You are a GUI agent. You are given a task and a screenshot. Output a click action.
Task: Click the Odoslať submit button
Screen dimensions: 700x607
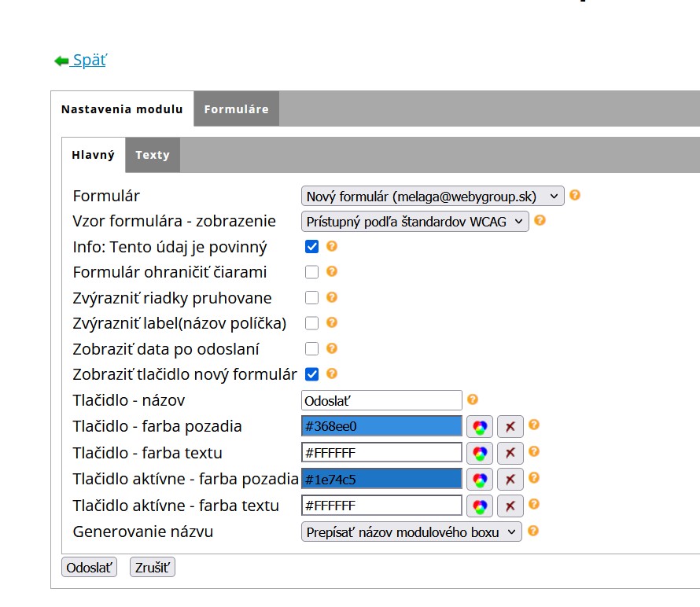click(x=89, y=567)
